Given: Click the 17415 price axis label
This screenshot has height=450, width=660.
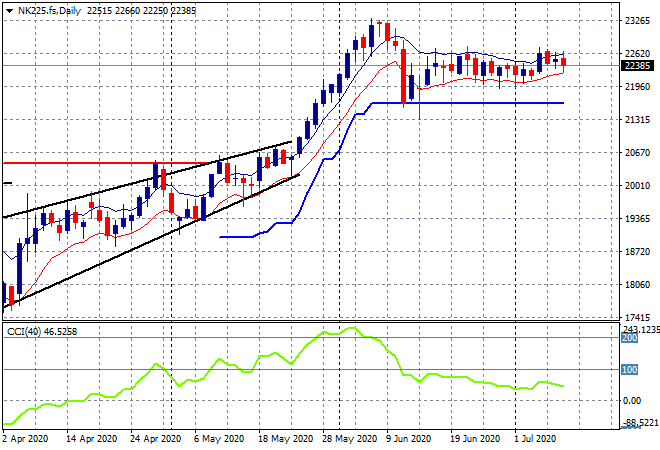Looking at the screenshot, I should click(638, 318).
